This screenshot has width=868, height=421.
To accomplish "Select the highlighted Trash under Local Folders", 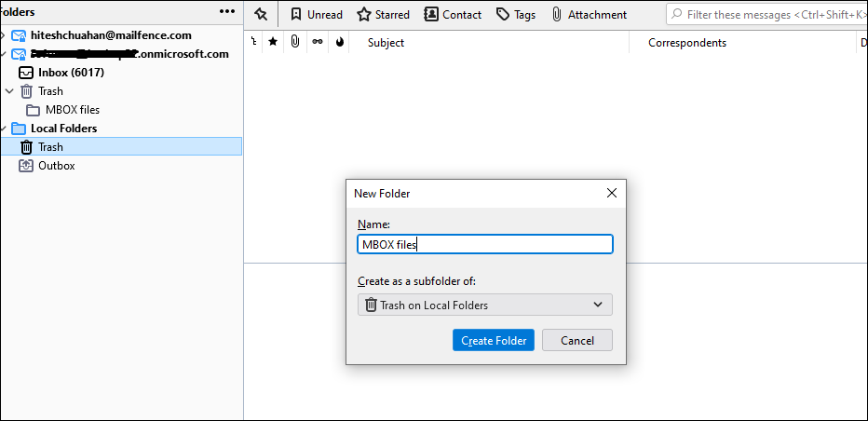I will tap(121, 147).
